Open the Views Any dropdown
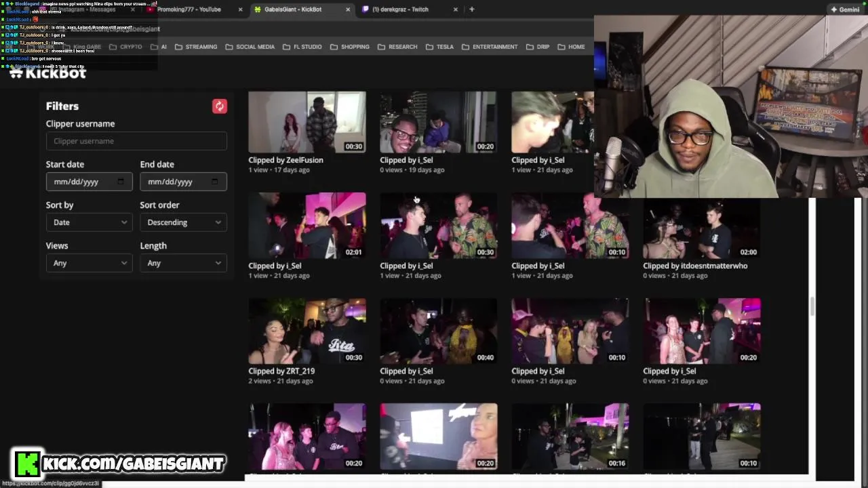Viewport: 868px width, 488px height. click(x=89, y=263)
